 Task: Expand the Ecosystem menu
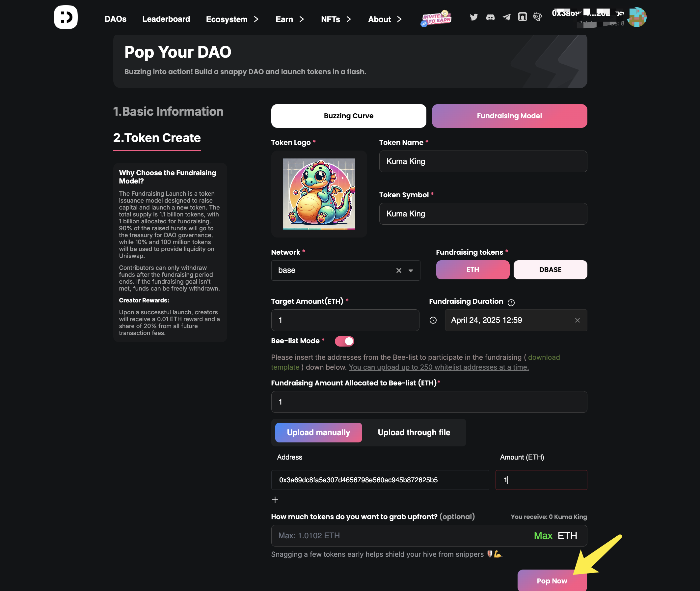click(232, 19)
